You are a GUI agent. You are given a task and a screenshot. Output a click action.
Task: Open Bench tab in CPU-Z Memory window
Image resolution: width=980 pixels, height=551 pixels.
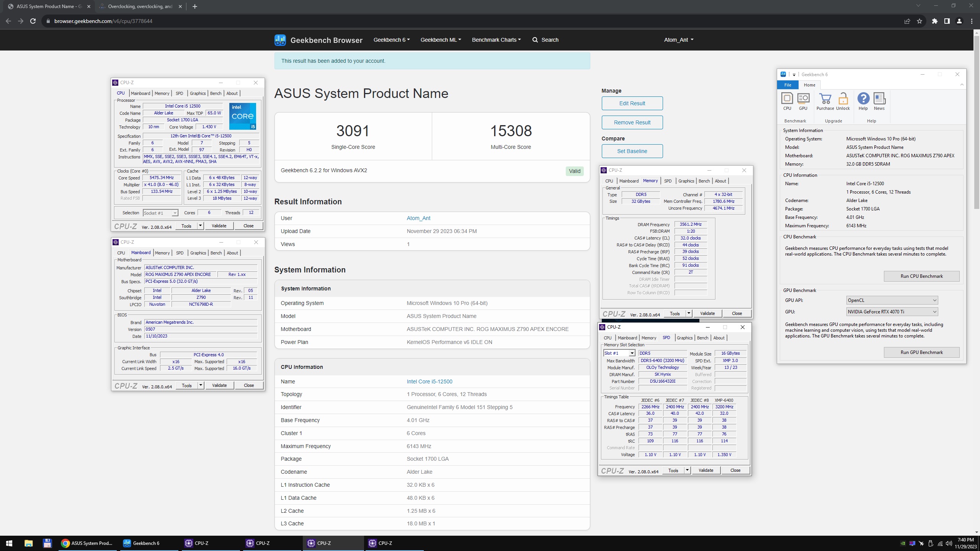[x=704, y=181]
